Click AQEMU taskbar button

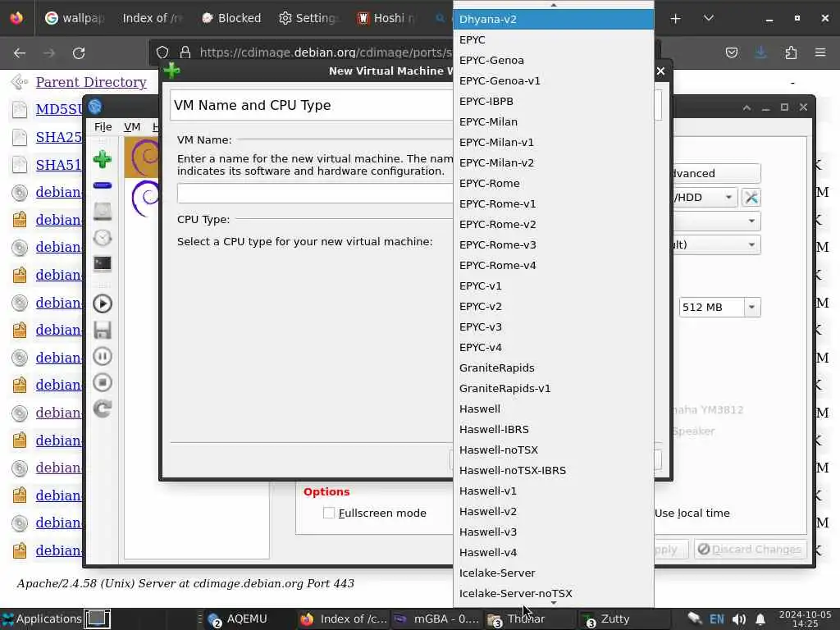[x=248, y=619]
